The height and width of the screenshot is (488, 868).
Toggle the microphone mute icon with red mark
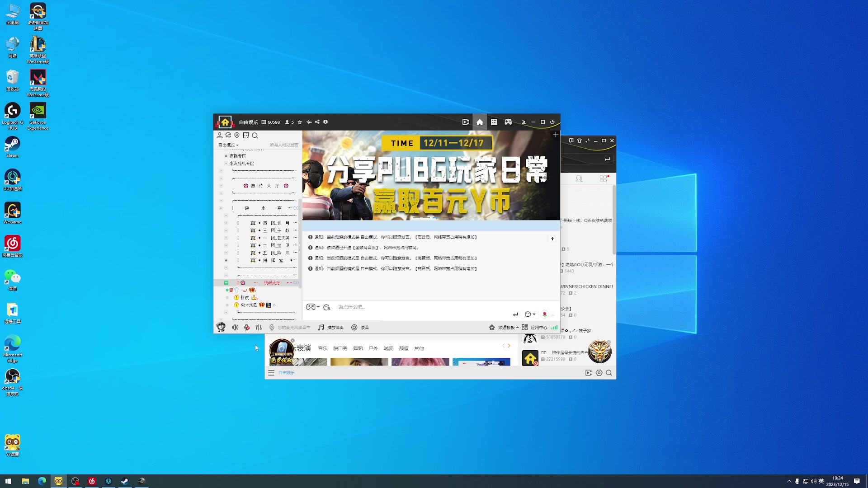pos(247,328)
